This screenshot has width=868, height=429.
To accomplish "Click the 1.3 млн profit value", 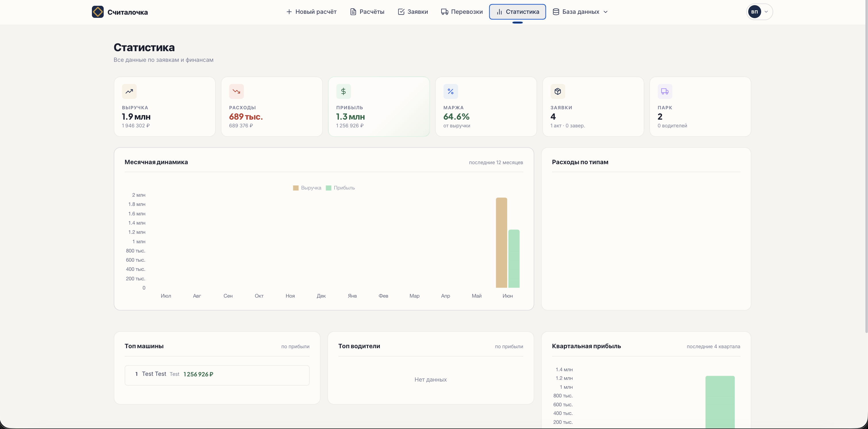I will click(x=350, y=117).
